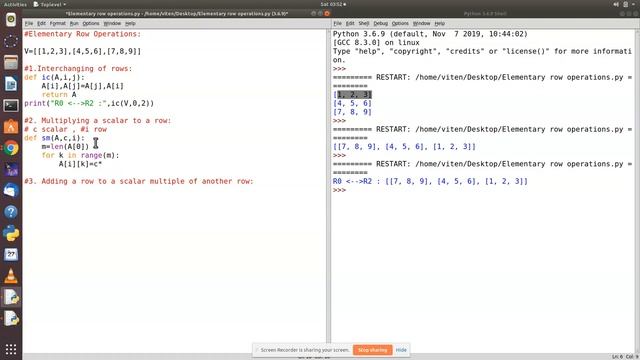Click comment '#3. Adding a row to a scalar multiple'

point(139,181)
